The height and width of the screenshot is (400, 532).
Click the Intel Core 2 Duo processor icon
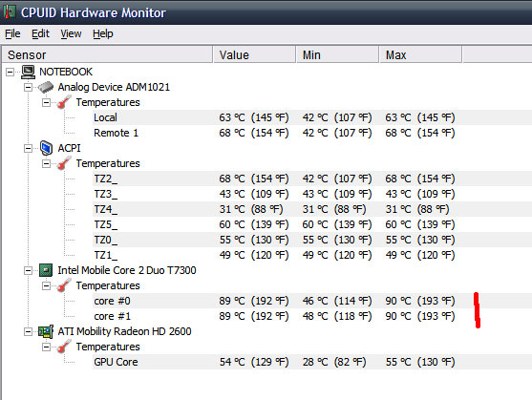[x=46, y=270]
